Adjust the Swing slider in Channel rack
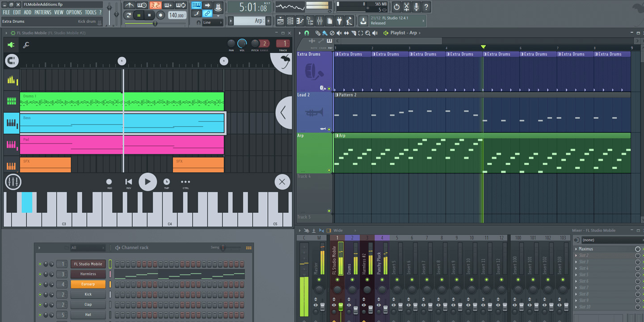 [x=231, y=247]
